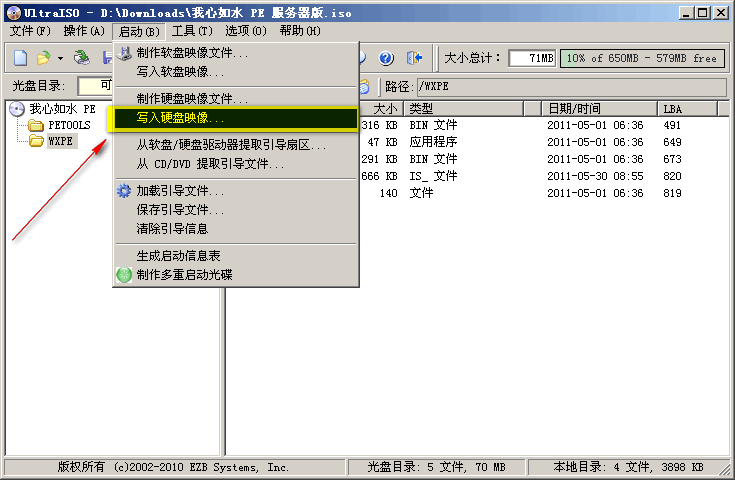This screenshot has width=735, height=480.
Task: Click the PETOOLS folder icon
Action: (x=36, y=126)
